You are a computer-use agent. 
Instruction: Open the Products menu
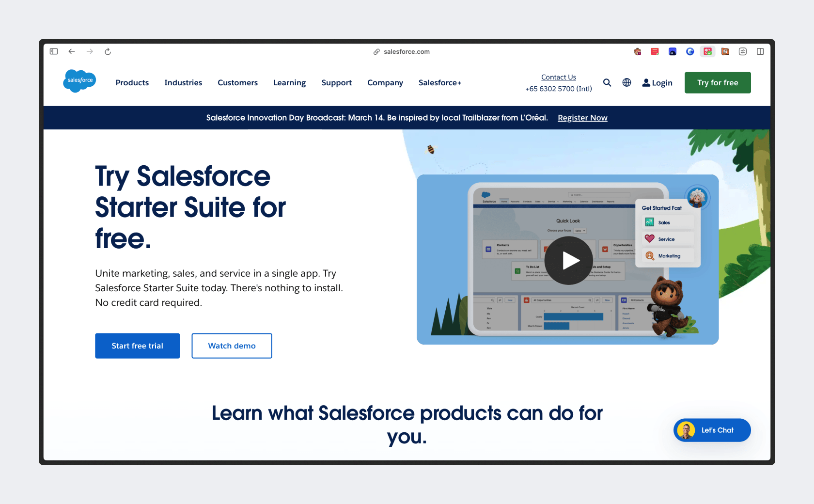click(x=132, y=83)
